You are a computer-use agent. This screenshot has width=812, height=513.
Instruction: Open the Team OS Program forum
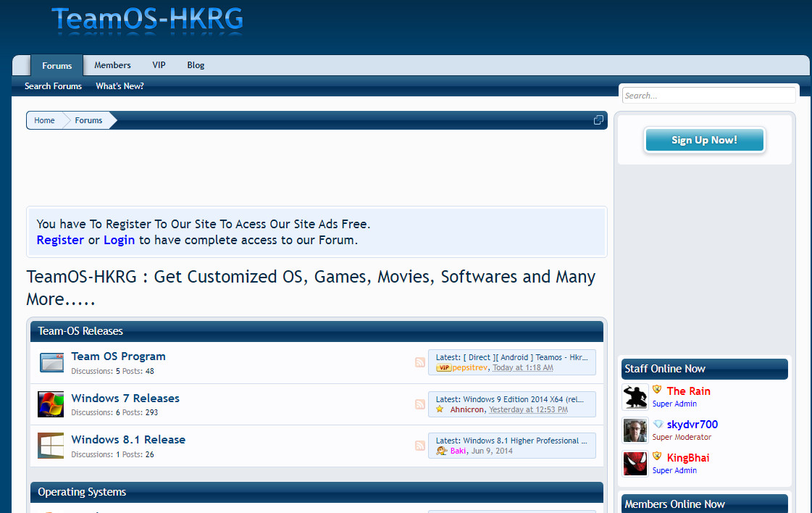tap(118, 356)
